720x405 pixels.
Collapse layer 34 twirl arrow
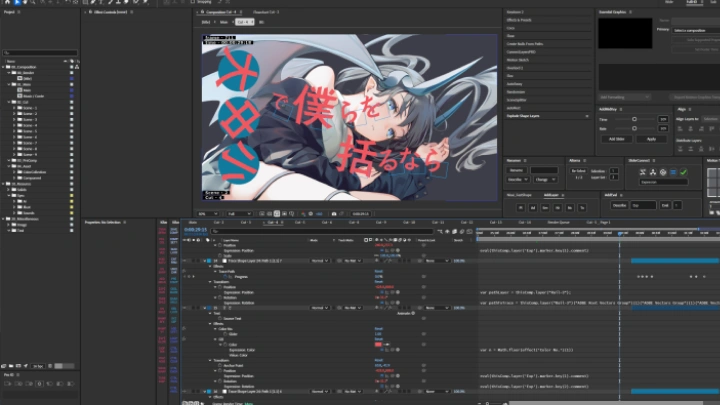[x=205, y=261]
